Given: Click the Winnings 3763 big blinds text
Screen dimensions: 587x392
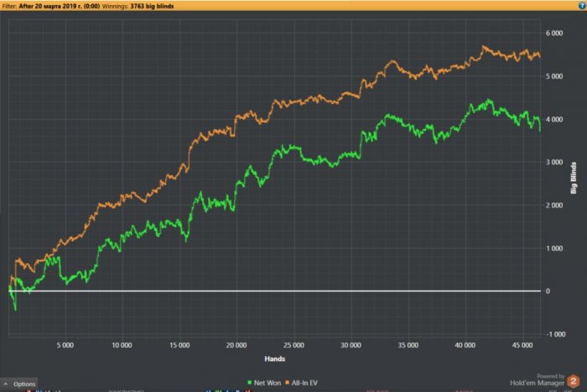Looking at the screenshot, I should (x=138, y=6).
